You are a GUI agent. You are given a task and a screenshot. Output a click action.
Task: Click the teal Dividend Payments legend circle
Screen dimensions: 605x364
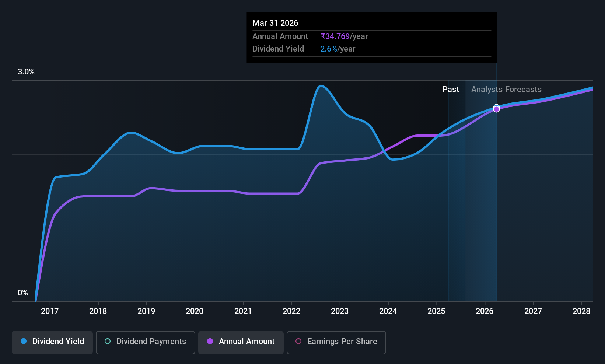pyautogui.click(x=108, y=341)
